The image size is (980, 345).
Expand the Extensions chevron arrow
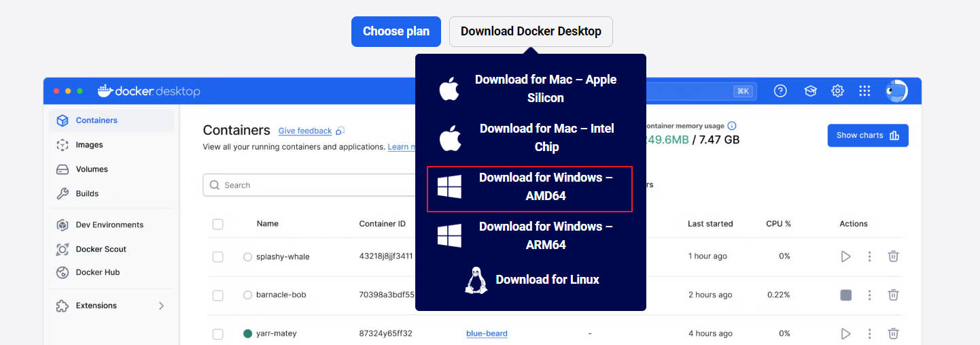[x=161, y=306]
